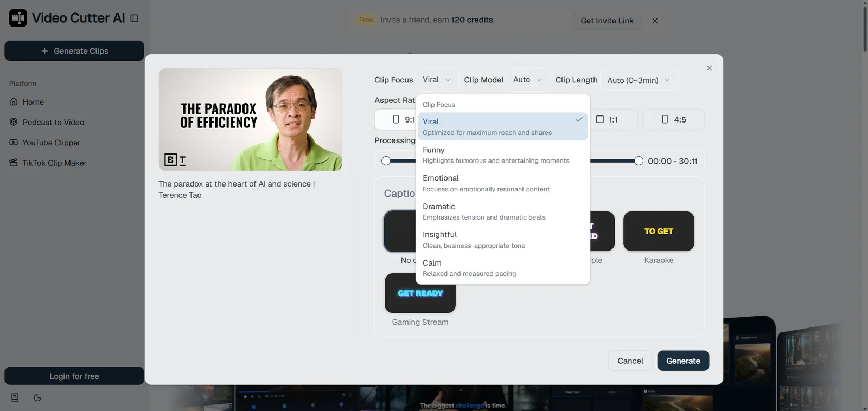Click the Generate button
The image size is (868, 411).
tap(683, 361)
